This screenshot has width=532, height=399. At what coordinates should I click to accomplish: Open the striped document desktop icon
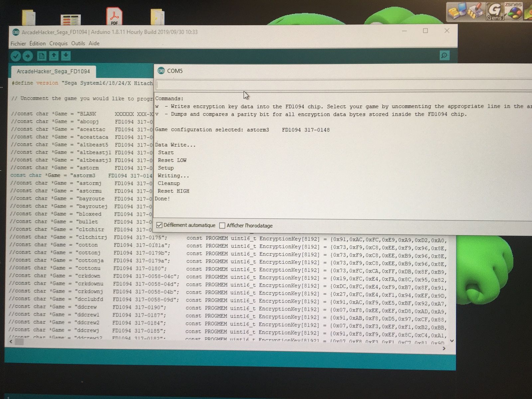pyautogui.click(x=71, y=20)
